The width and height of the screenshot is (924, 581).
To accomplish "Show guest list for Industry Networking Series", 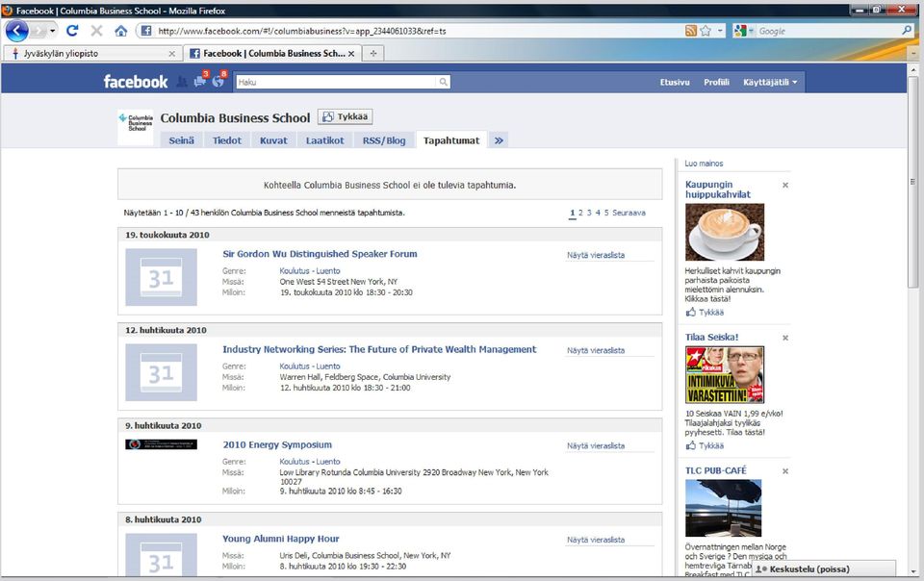I will [x=596, y=350].
